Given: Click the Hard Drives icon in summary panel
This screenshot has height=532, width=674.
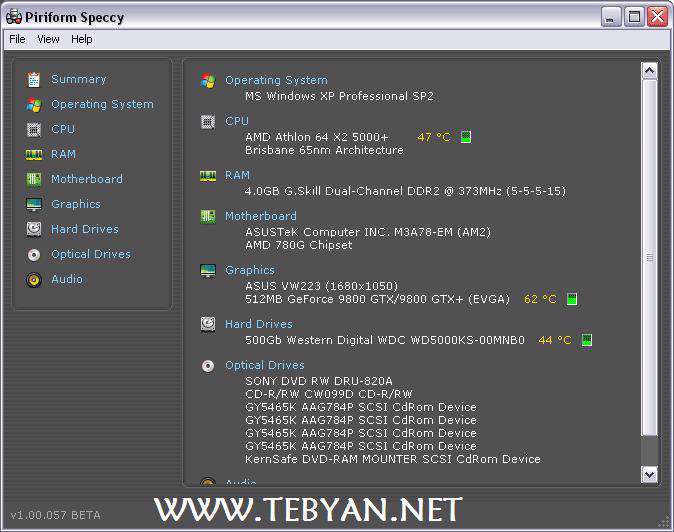Looking at the screenshot, I should [208, 324].
